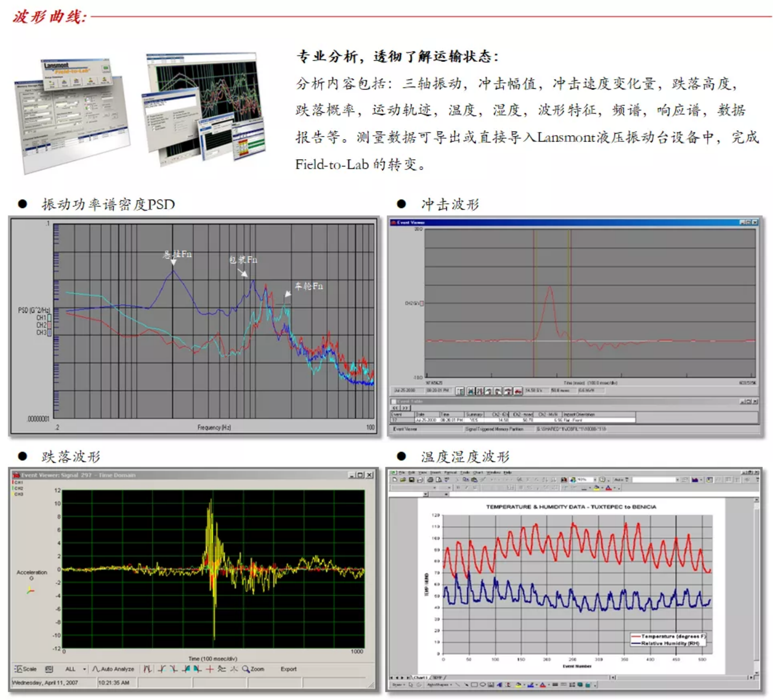Open the File menu in Excel window
Viewport: 773px width, 700px height.
click(x=401, y=473)
